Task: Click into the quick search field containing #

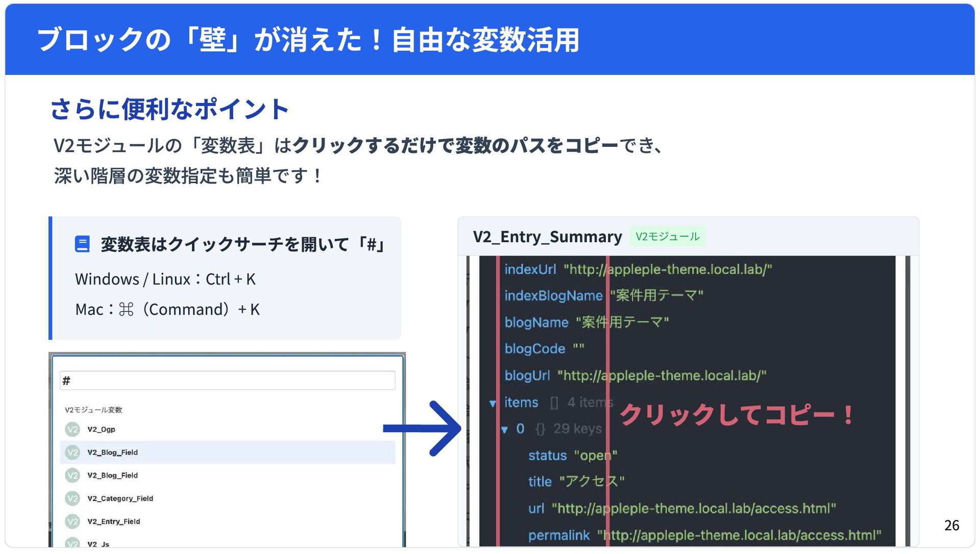Action: tap(228, 381)
